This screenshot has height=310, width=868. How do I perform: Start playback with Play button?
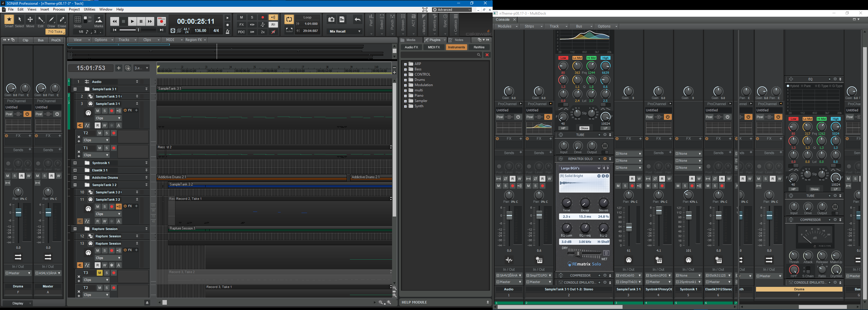coord(133,22)
